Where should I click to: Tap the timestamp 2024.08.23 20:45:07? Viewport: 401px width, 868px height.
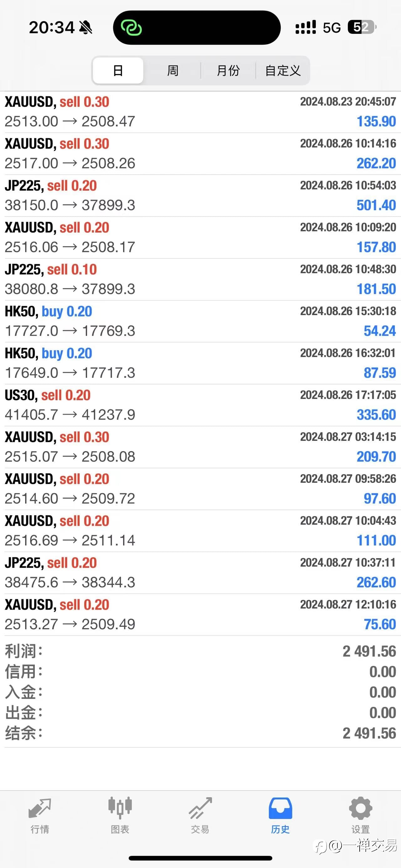point(348,101)
